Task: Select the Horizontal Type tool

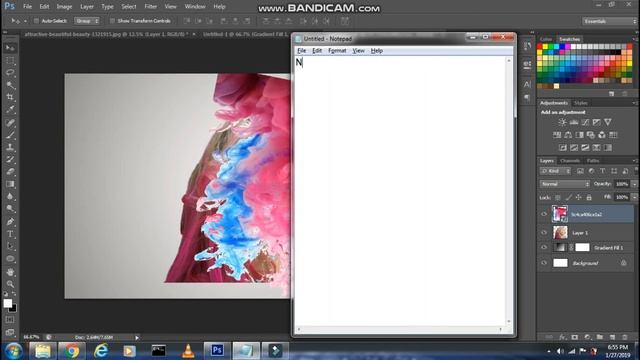Action: click(10, 234)
